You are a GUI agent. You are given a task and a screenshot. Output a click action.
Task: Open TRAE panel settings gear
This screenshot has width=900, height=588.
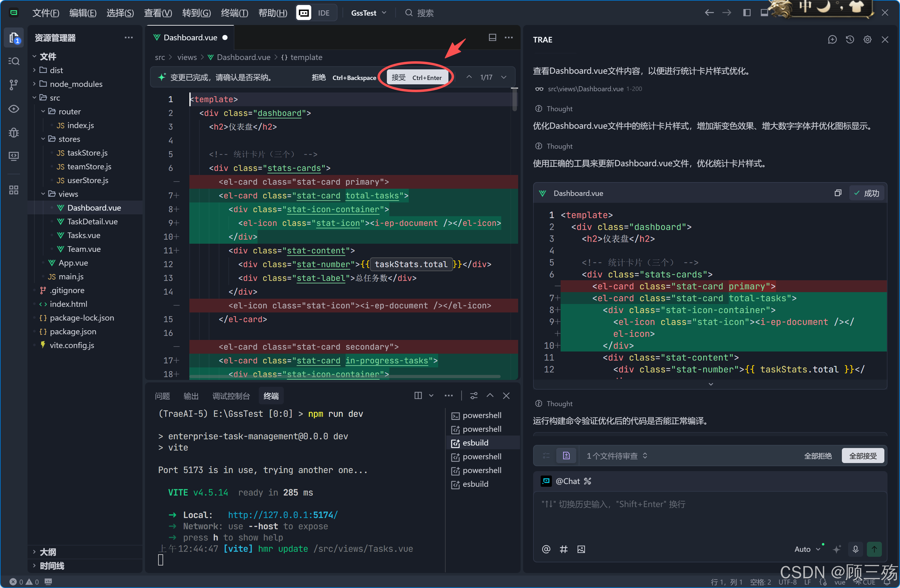coord(867,40)
